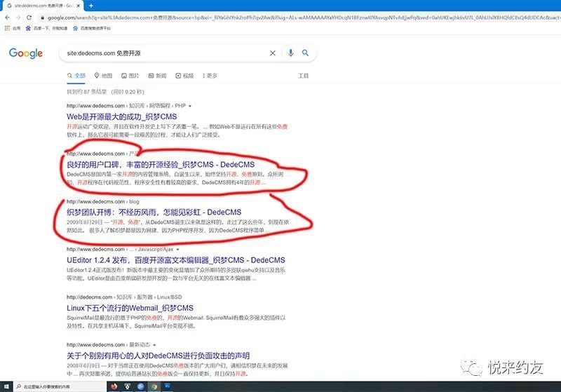Click the magnifier search button

[x=305, y=53]
